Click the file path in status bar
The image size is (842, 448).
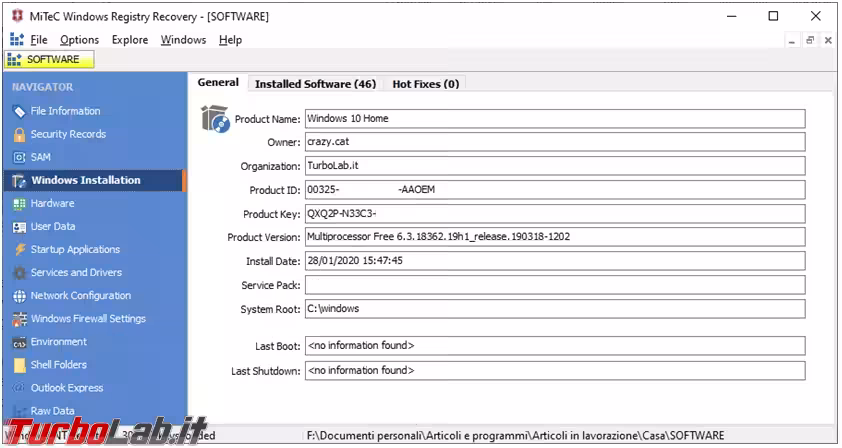click(516, 436)
